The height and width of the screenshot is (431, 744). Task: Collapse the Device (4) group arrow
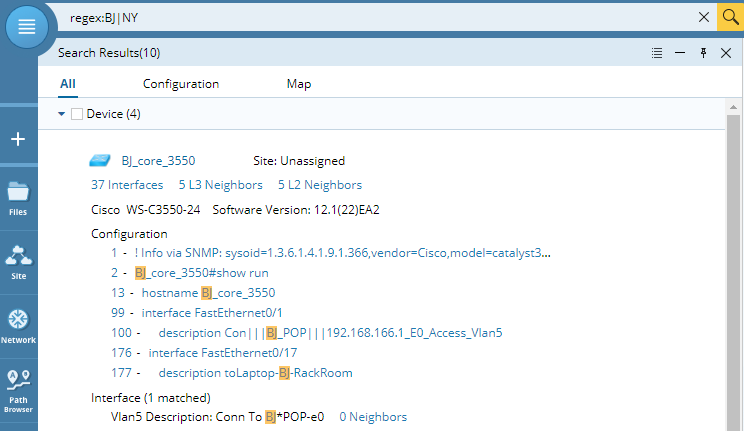[61, 114]
